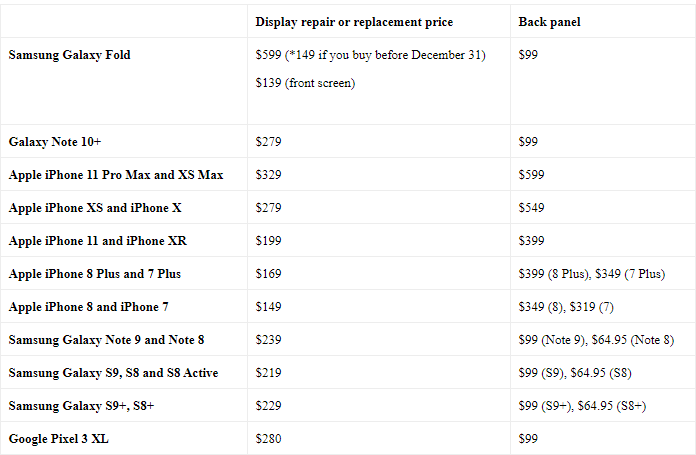Screen dimensions: 696x455
Task: Click the $349 (8), $319 (7) cell
Action: pos(566,307)
